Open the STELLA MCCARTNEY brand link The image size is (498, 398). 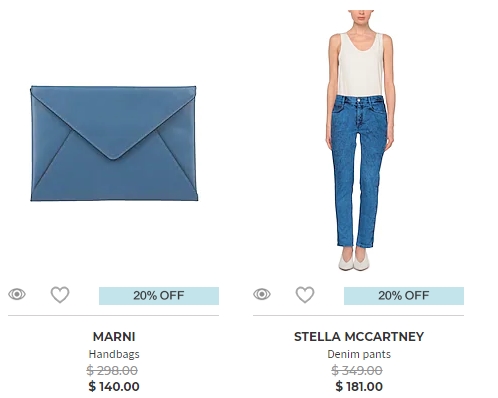[x=359, y=337]
